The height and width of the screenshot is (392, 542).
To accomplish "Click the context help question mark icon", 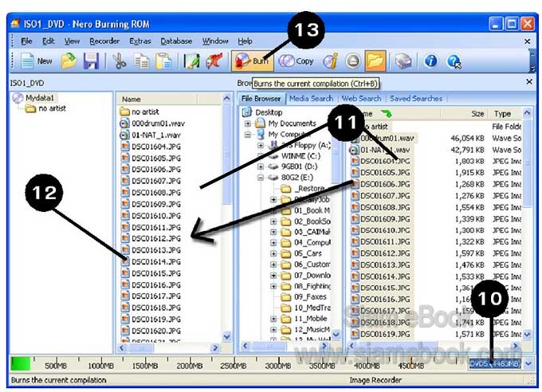I will pyautogui.click(x=454, y=61).
